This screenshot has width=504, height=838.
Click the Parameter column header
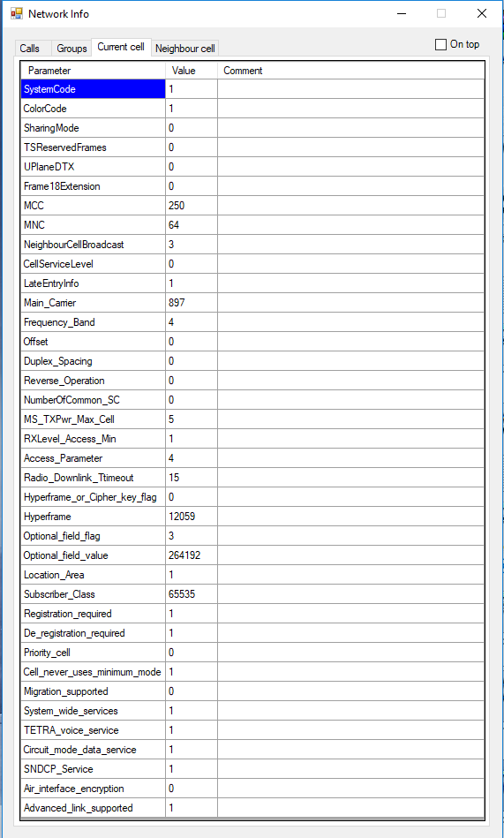click(93, 71)
